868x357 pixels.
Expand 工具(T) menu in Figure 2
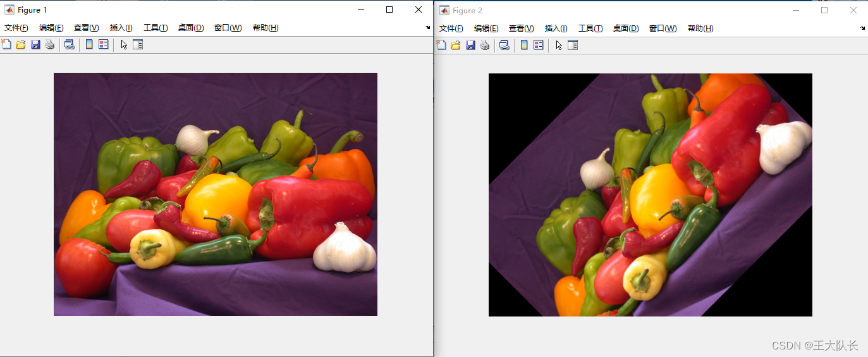click(590, 28)
